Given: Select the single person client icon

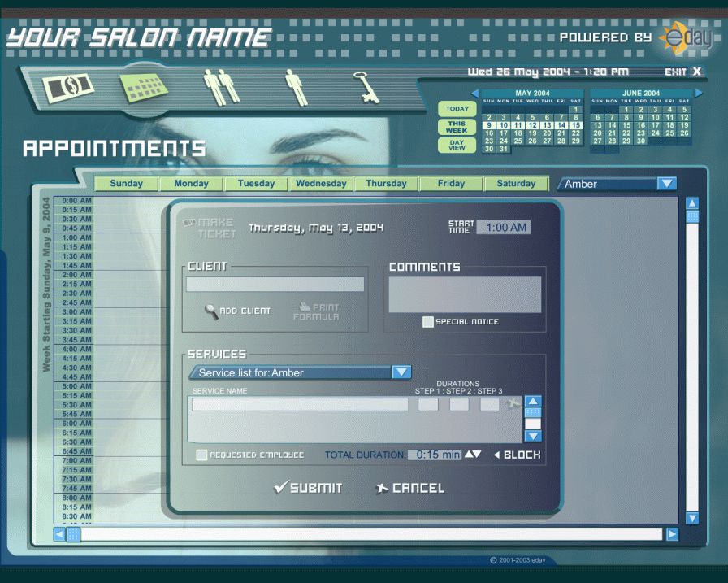Looking at the screenshot, I should pyautogui.click(x=296, y=87).
